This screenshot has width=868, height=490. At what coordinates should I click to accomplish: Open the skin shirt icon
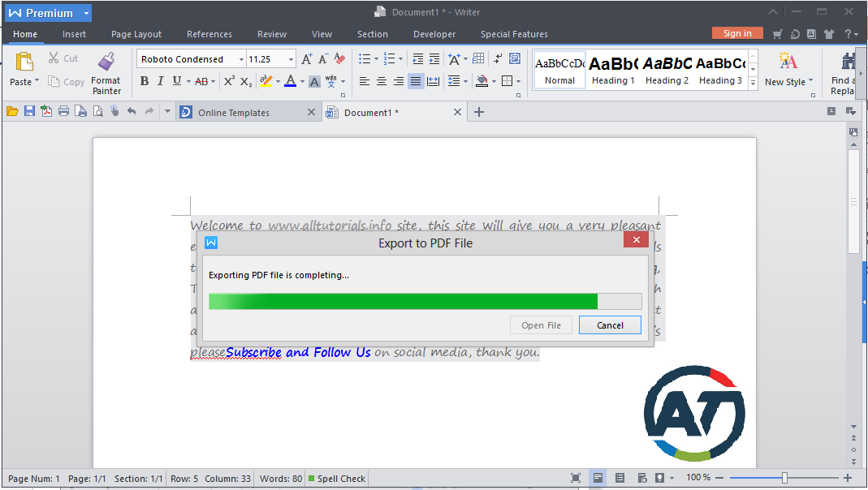tap(829, 34)
